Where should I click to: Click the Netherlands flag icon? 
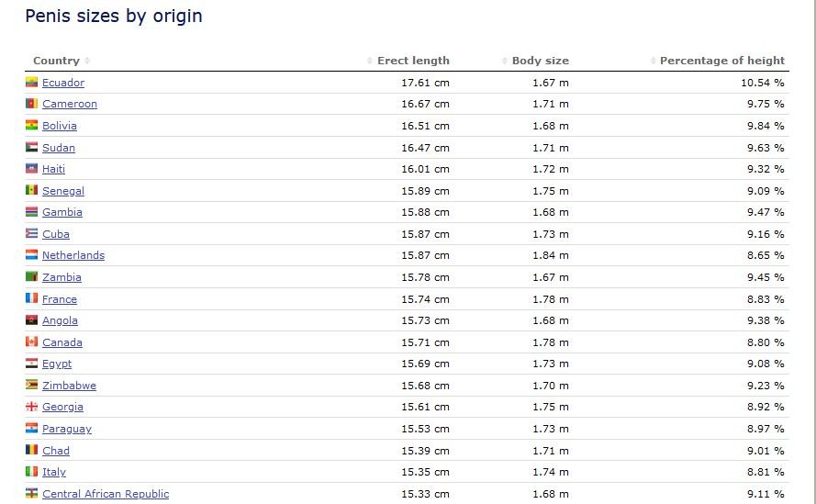pyautogui.click(x=31, y=255)
